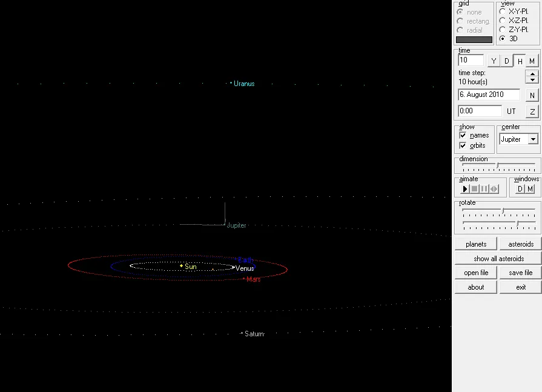Viewport: 542px width, 392px height.
Task: Set time step unit to days (D)
Action: pos(507,61)
